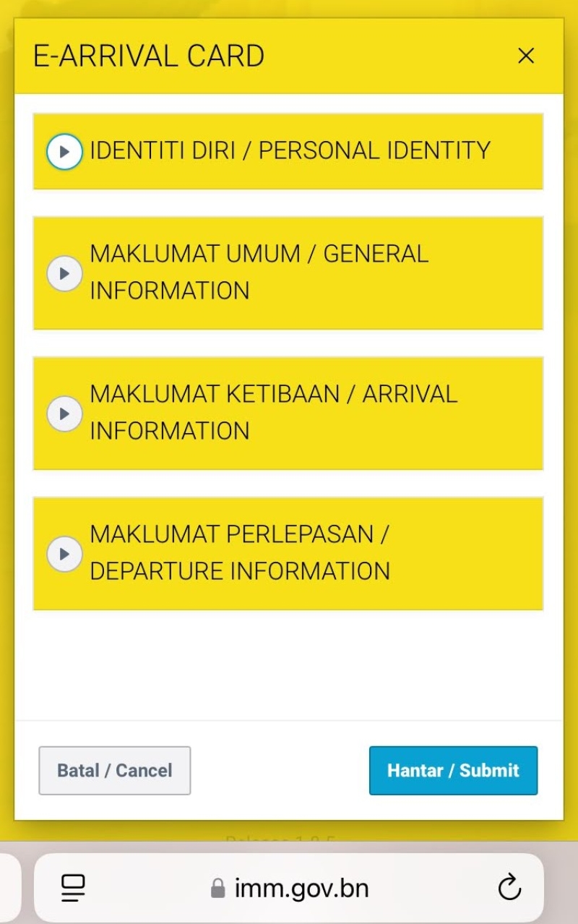
Task: Click the arrow icon beside Arrival Information
Action: point(64,414)
